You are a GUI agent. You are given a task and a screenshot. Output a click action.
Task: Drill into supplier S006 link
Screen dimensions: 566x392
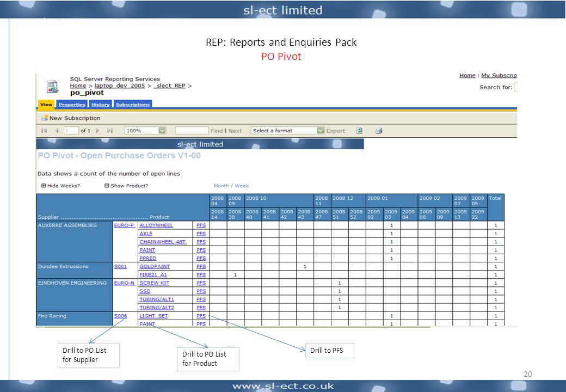(x=121, y=316)
